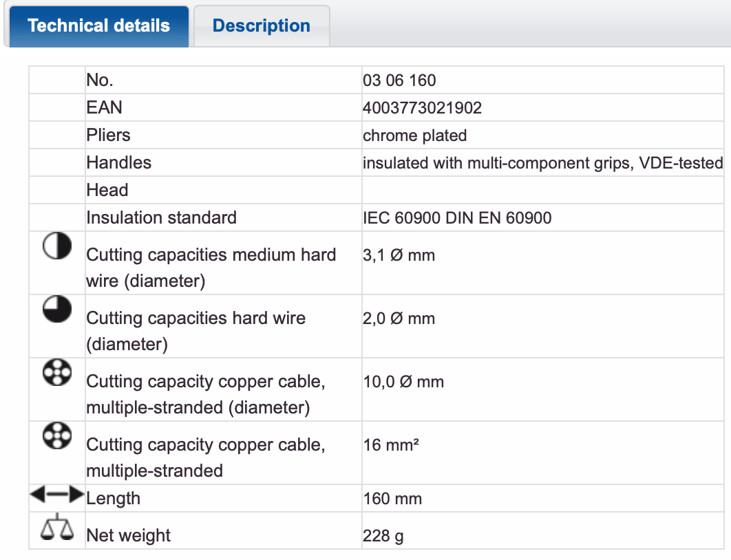Viewport: 731px width, 560px height.
Task: Click the stranded cable icon beside the 16 mm² row
Action: coord(57,437)
